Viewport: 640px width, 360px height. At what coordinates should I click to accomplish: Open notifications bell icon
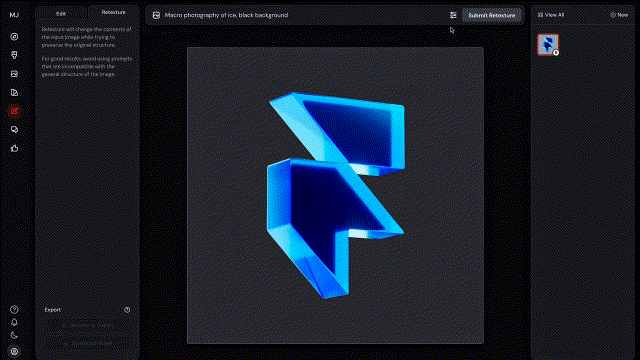14,322
